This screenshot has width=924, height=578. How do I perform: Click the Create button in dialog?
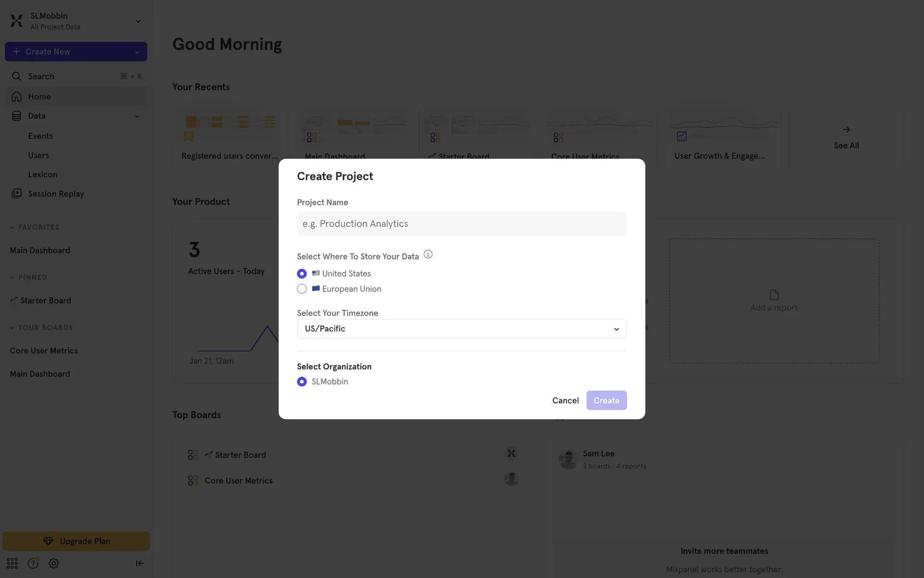pyautogui.click(x=606, y=400)
